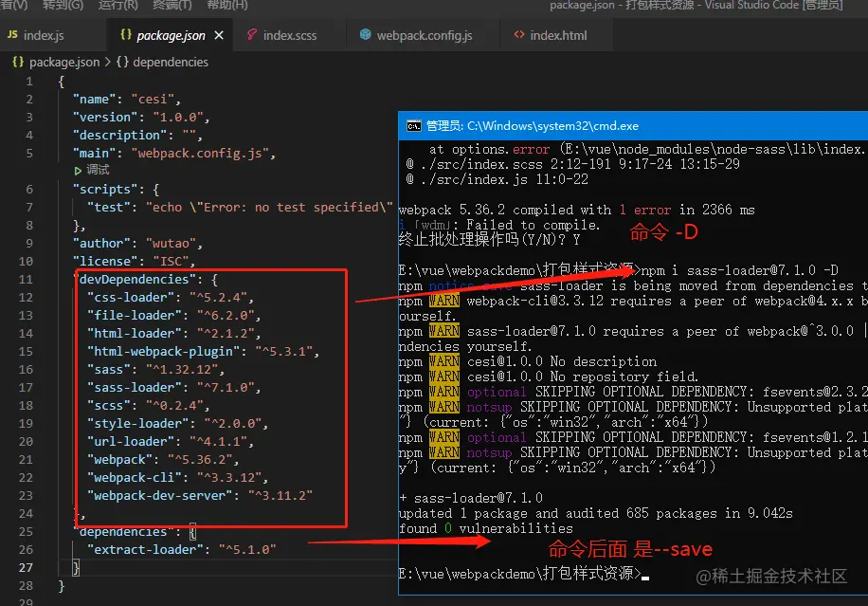
Task: Click the HTML icon on index.html tab
Action: 519,35
